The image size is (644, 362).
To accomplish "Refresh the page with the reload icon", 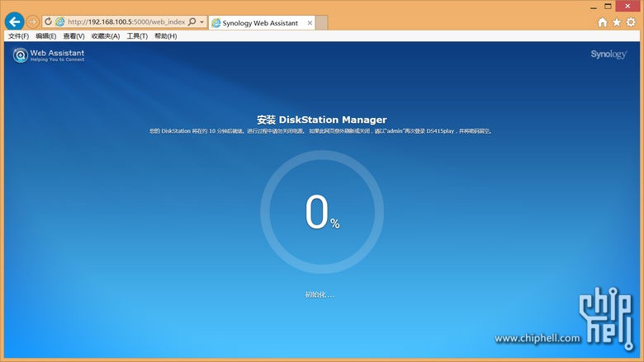I will [x=48, y=21].
